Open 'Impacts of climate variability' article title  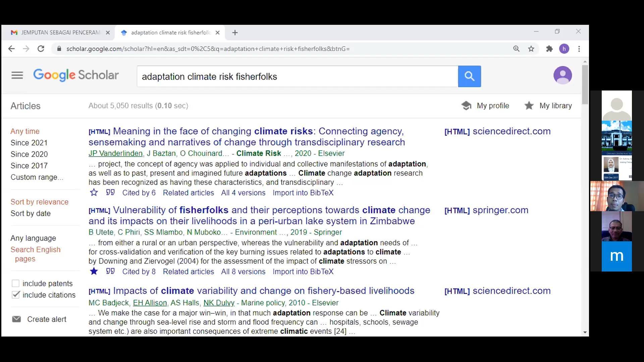click(x=264, y=291)
